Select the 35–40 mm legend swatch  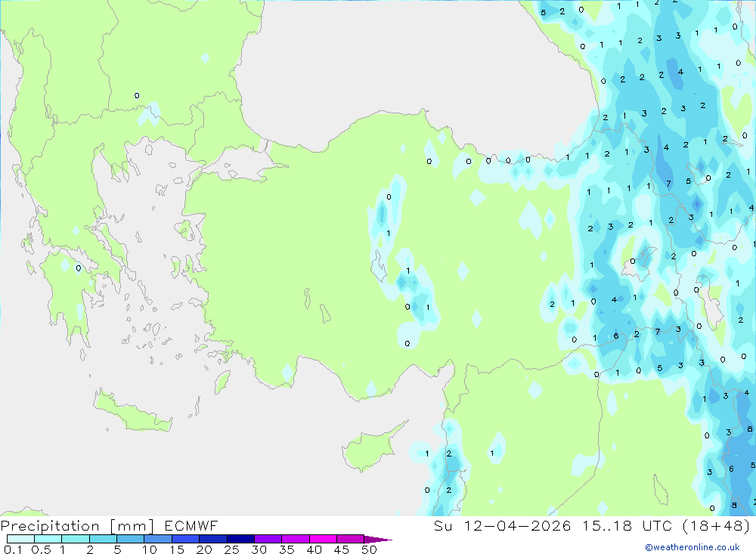click(x=295, y=539)
